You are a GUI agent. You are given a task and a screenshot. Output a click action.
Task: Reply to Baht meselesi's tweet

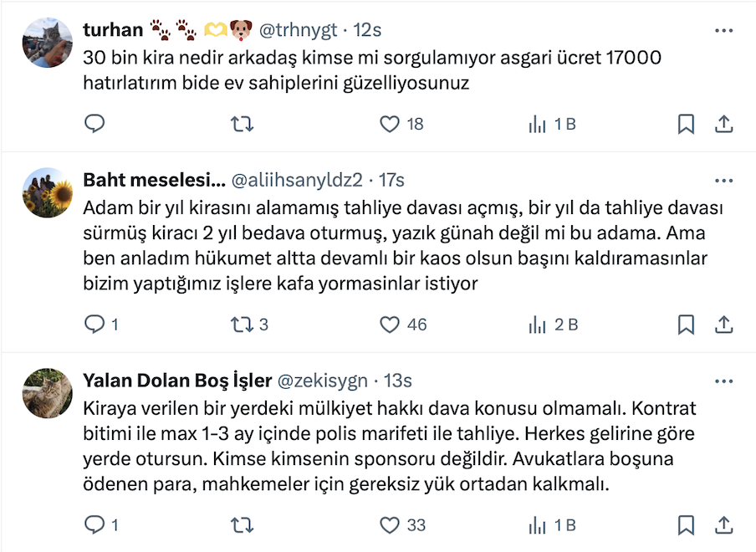click(x=95, y=325)
